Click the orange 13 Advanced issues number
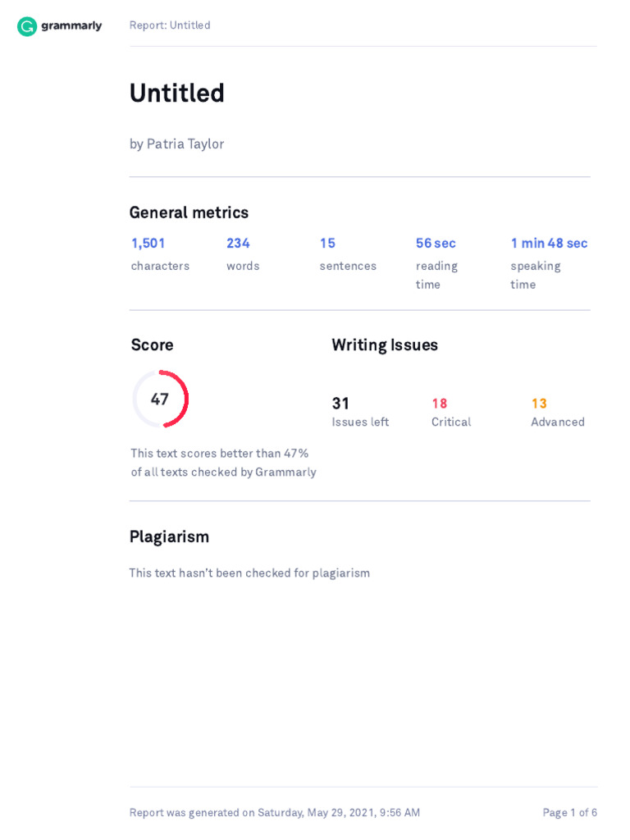Image resolution: width=630 pixels, height=840 pixels. coord(540,404)
